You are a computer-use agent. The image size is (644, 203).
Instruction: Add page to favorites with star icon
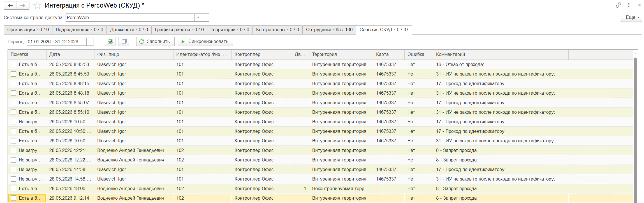(37, 5)
